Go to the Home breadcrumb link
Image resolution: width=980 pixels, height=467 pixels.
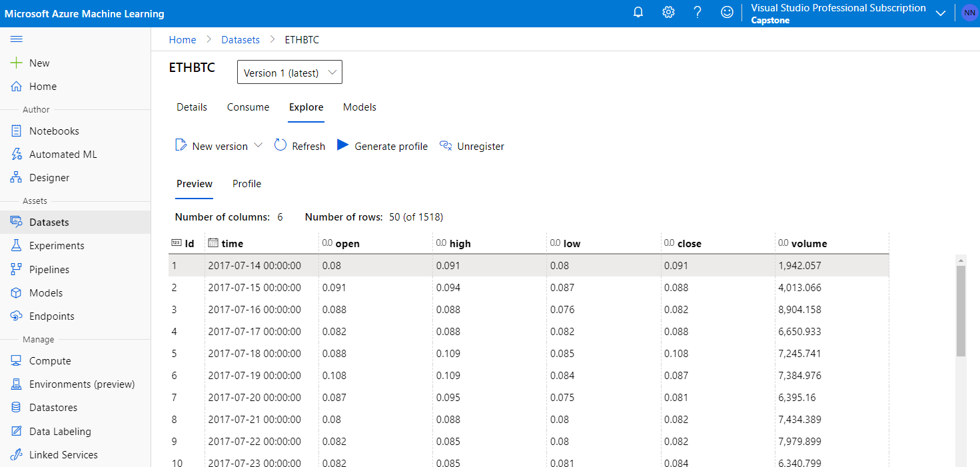(x=183, y=40)
